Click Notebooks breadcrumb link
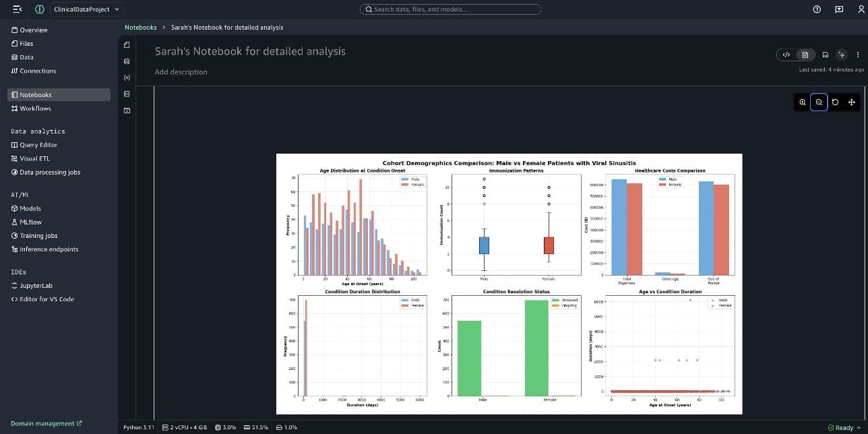This screenshot has width=868, height=434. click(140, 28)
